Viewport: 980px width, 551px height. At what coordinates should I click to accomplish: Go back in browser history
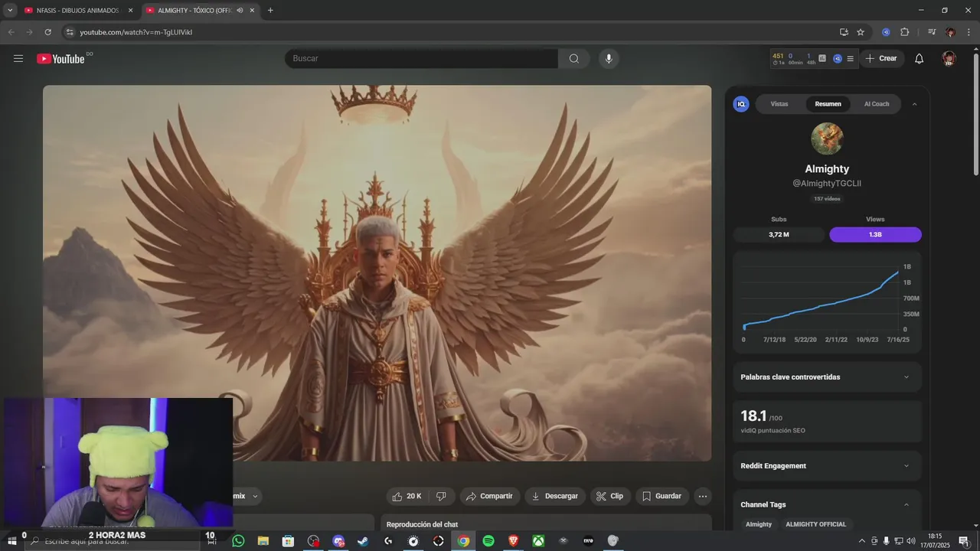pos(11,32)
